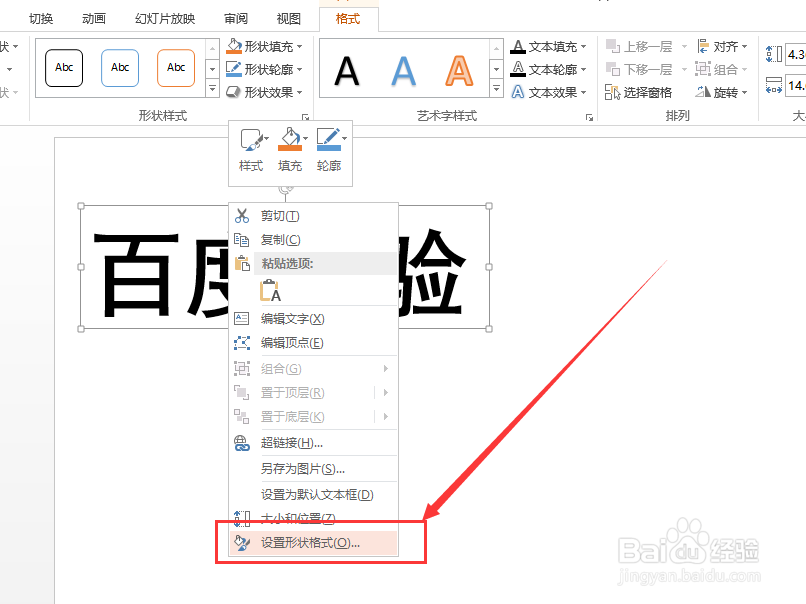806x604 pixels.
Task: Select the orange outline Abc shape style
Action: [x=176, y=68]
